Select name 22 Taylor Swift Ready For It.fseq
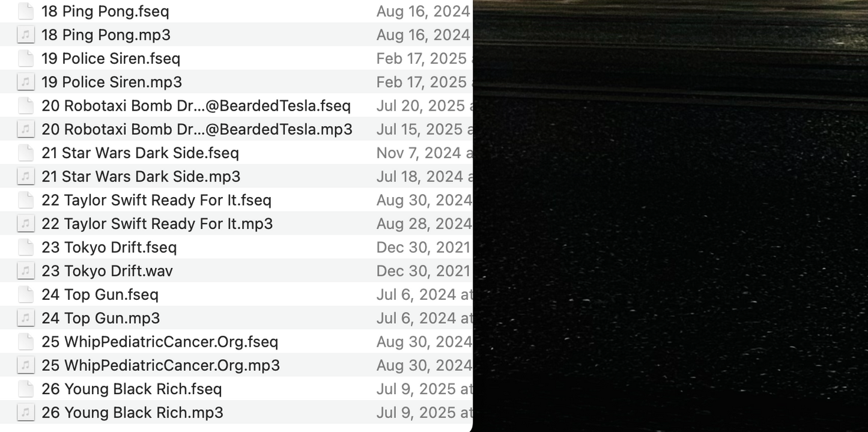This screenshot has width=868, height=432. click(x=156, y=200)
